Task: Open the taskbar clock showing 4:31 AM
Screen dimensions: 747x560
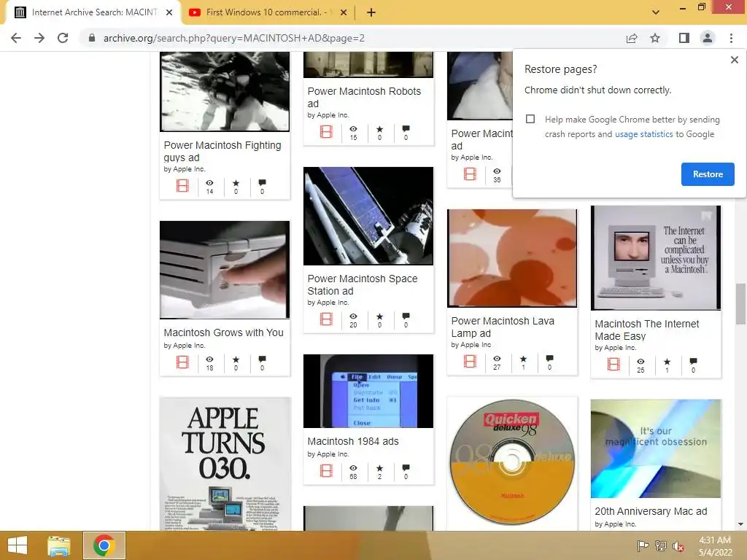Action: coord(715,546)
